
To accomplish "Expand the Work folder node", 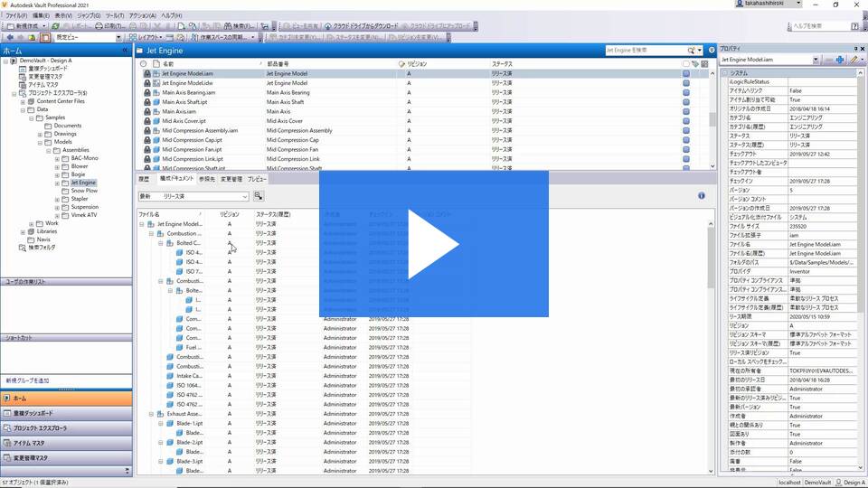I will pyautogui.click(x=31, y=223).
